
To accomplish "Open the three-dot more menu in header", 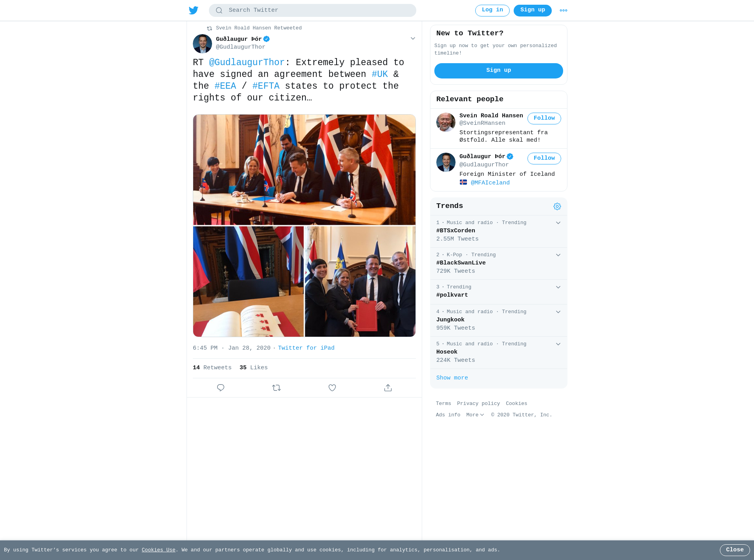I will pos(564,11).
